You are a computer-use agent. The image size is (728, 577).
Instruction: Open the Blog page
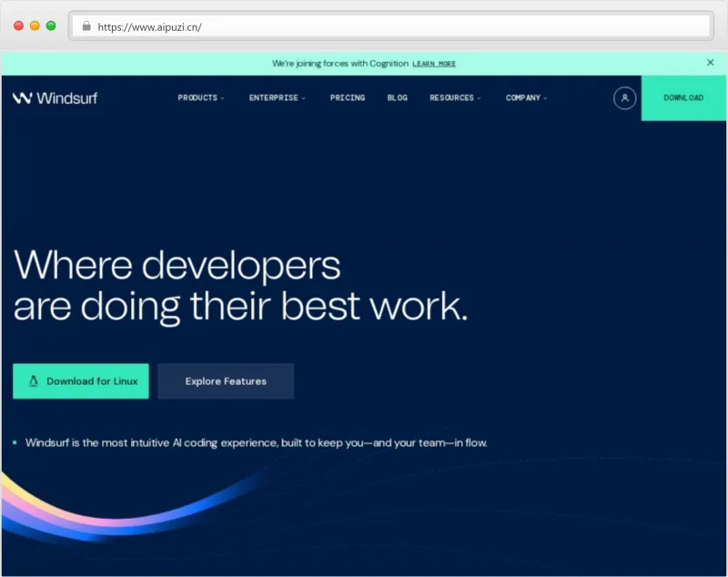[397, 98]
